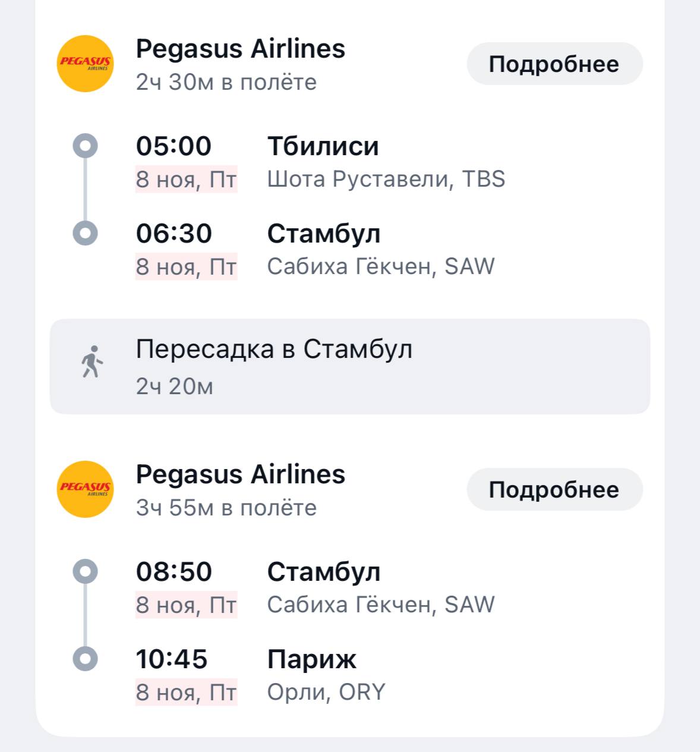Viewport: 700px width, 752px height.
Task: Click the timeline dot beside 08:50 departure
Action: coord(85,571)
